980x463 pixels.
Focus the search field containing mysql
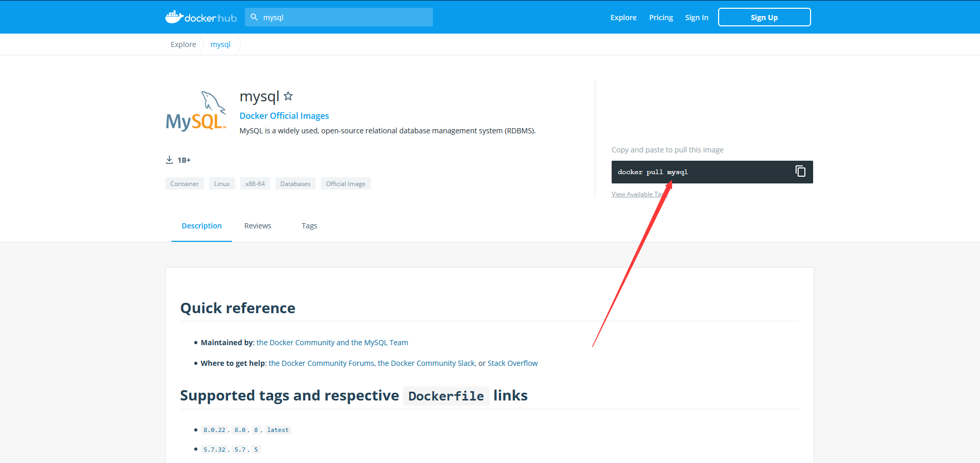339,17
